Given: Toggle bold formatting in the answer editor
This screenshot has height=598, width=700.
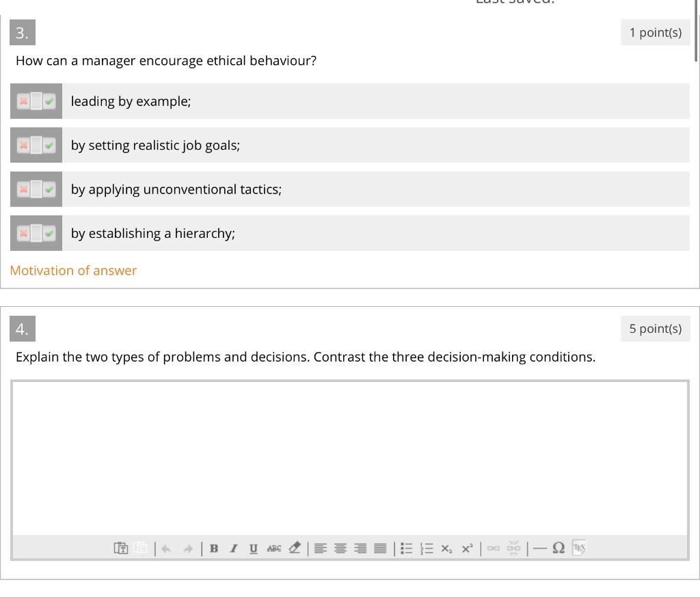Looking at the screenshot, I should tap(214, 547).
